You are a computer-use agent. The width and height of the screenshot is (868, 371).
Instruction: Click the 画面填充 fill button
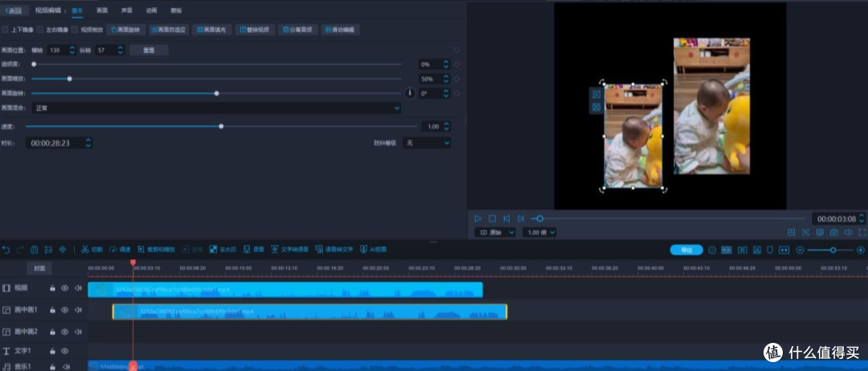coord(212,30)
